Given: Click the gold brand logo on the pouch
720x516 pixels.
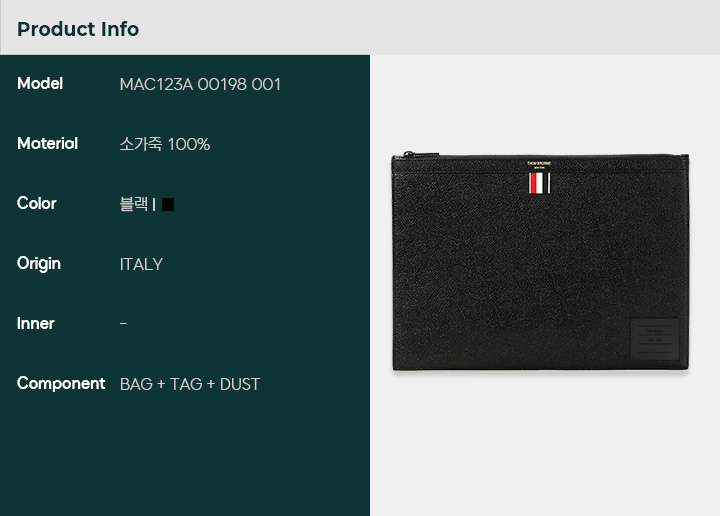Looking at the screenshot, I should (x=539, y=164).
